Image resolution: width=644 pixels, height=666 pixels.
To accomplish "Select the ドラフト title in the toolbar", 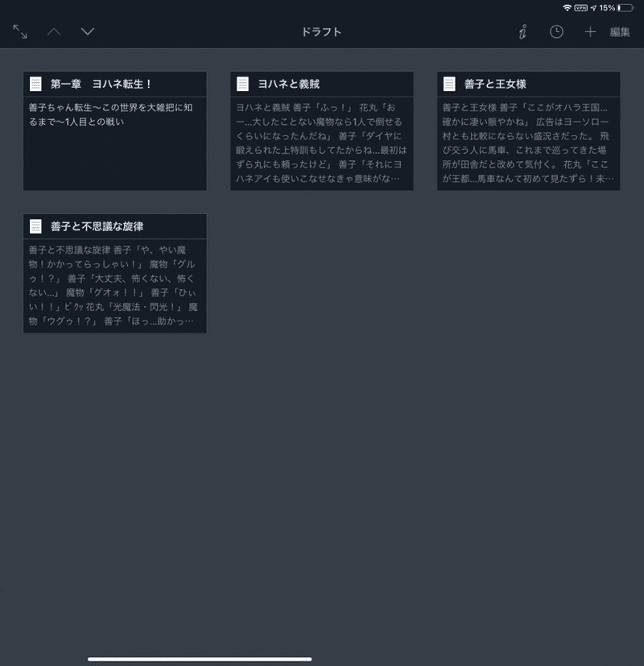I will [321, 32].
